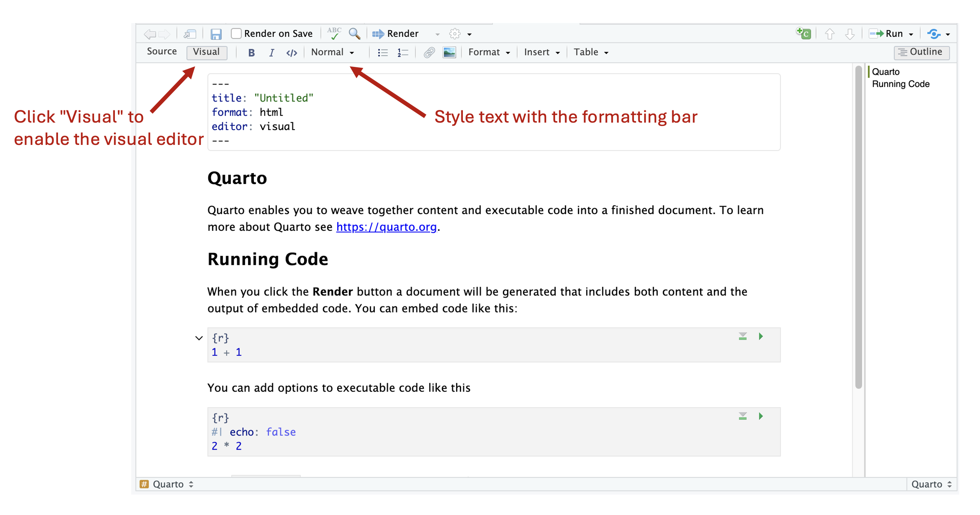Screen dimensions: 980x515
Task: Jump to next chunk arrow
Action: [x=850, y=34]
